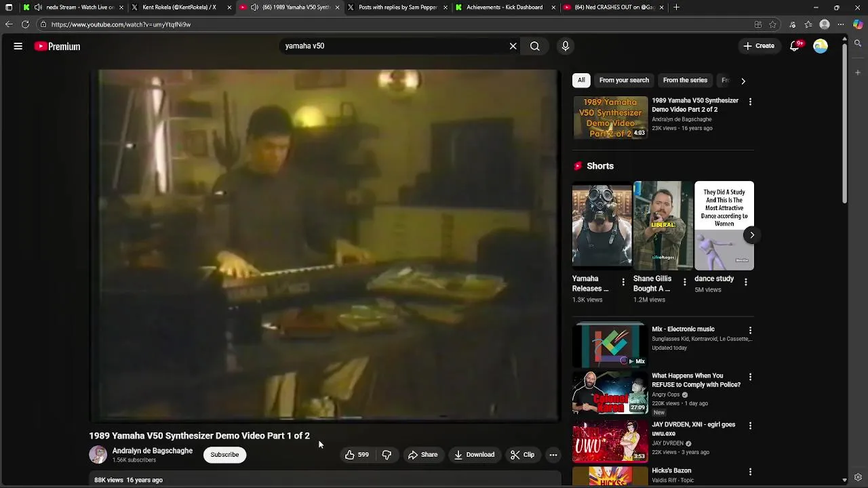Image resolution: width=868 pixels, height=488 pixels.
Task: Click the Create button
Action: (759, 46)
